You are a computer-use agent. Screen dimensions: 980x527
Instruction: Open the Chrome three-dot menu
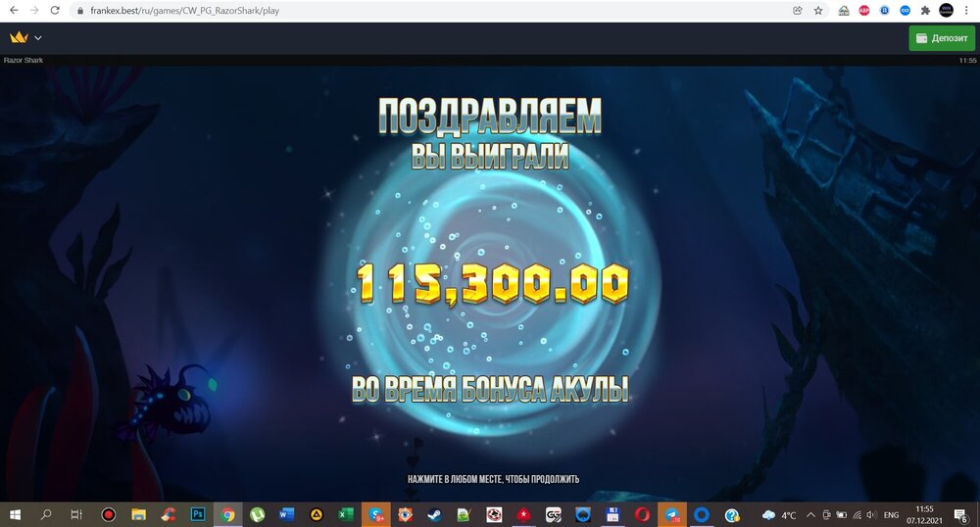click(967, 10)
